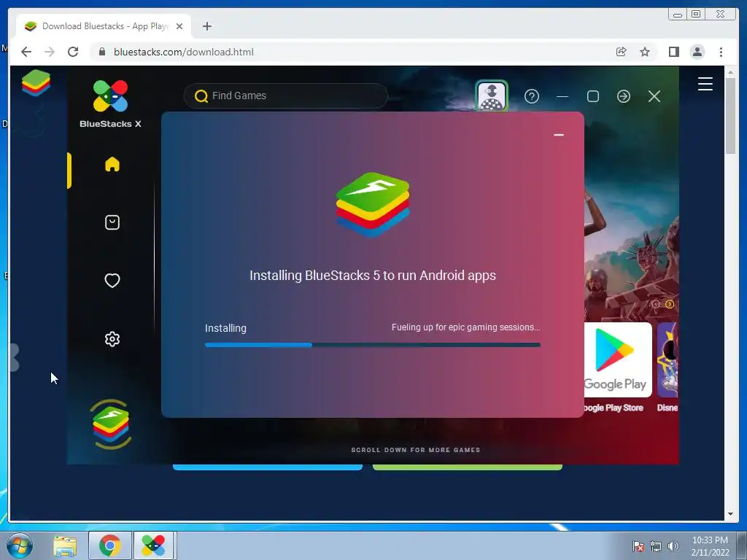Open the user avatar profile
Viewport: 747px width, 560px height.
(492, 96)
